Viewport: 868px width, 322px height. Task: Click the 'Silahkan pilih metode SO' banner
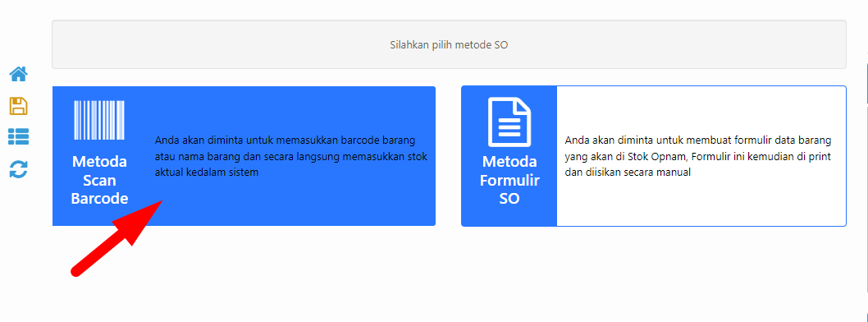tap(449, 45)
